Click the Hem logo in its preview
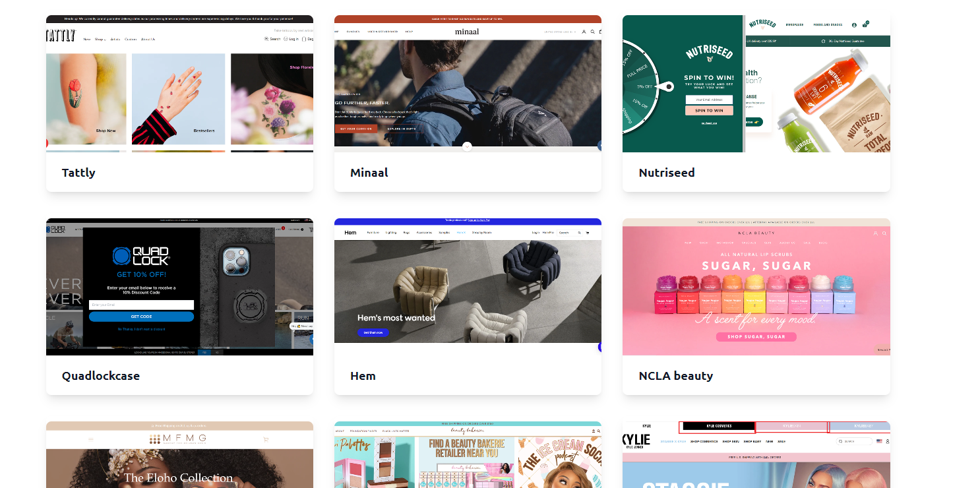Screen dimensions: 980x488 point(350,233)
